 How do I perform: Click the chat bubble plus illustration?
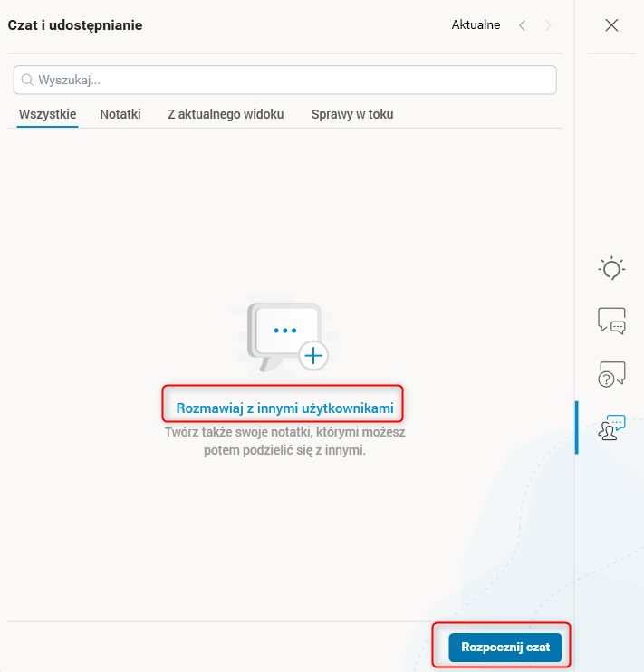tap(285, 336)
